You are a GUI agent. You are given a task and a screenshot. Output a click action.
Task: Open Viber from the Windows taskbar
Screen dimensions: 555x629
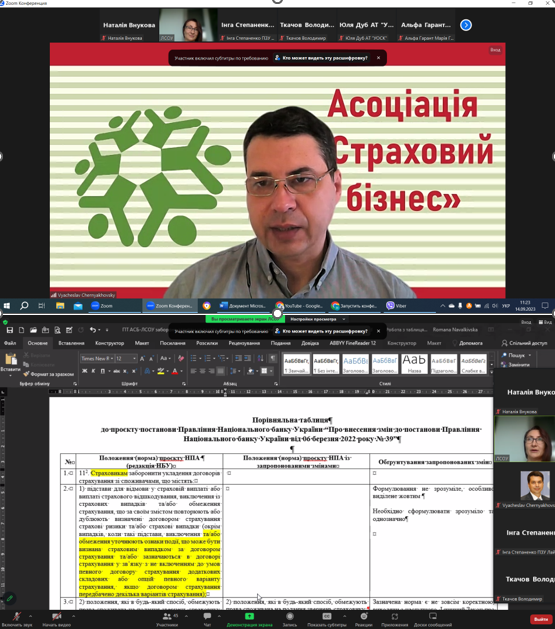tap(396, 306)
